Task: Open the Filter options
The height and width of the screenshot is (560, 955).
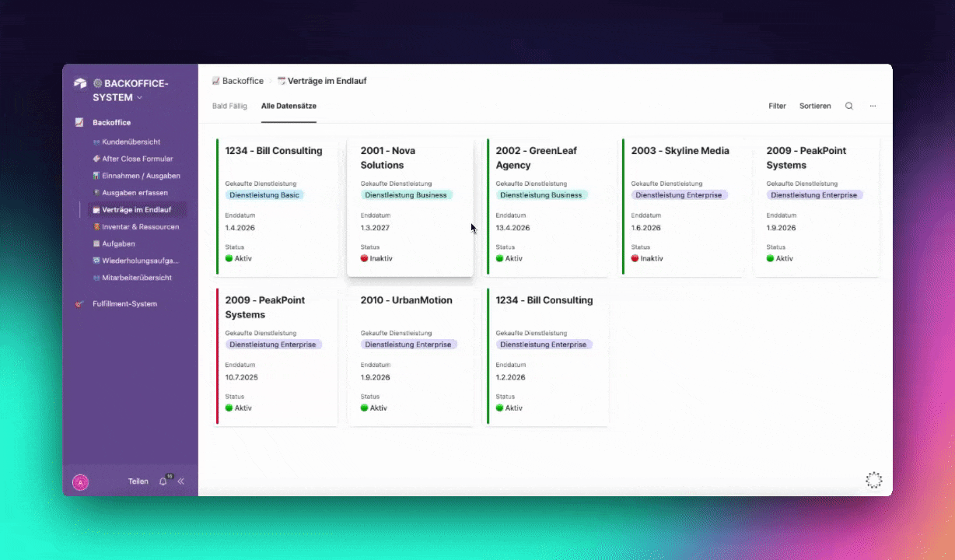Action: coord(777,106)
